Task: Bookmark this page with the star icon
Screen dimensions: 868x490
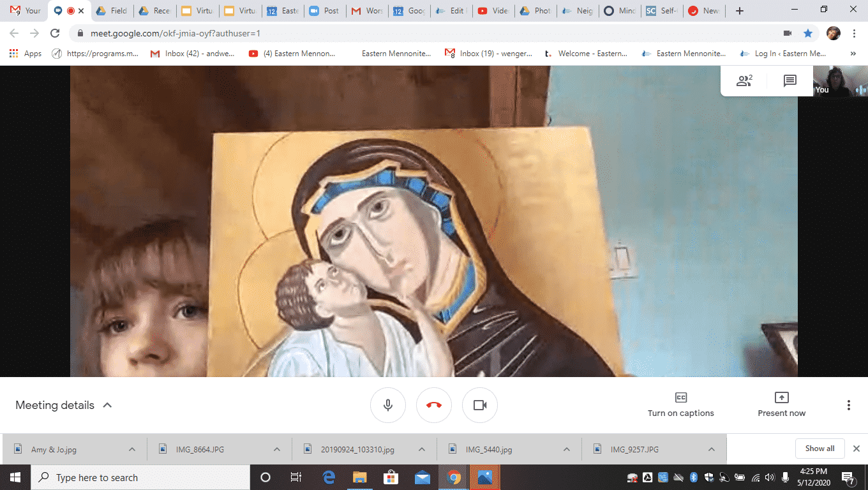Action: click(x=808, y=33)
